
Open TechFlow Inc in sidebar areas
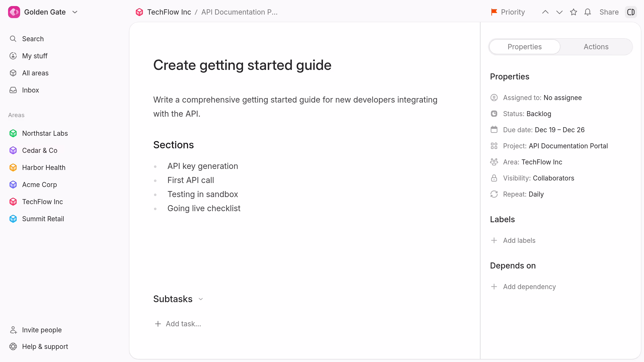pos(36,202)
